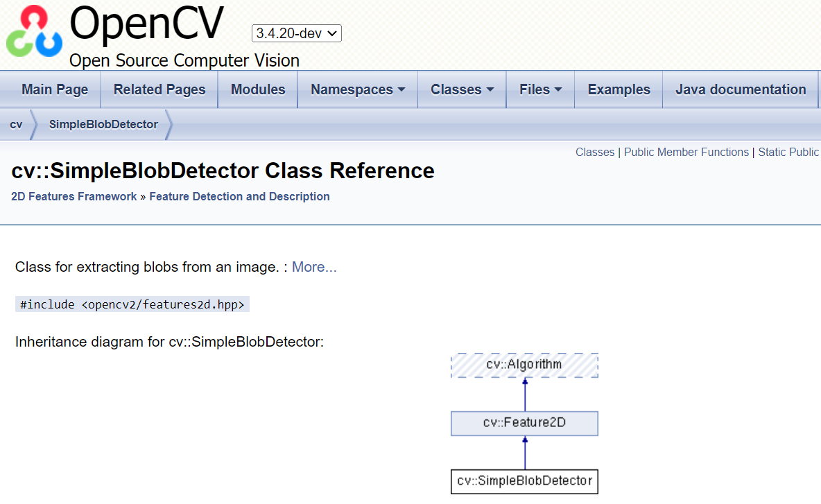This screenshot has width=821, height=504.
Task: Select the cv::Algorithm node in inheritance diagram
Action: coord(524,365)
